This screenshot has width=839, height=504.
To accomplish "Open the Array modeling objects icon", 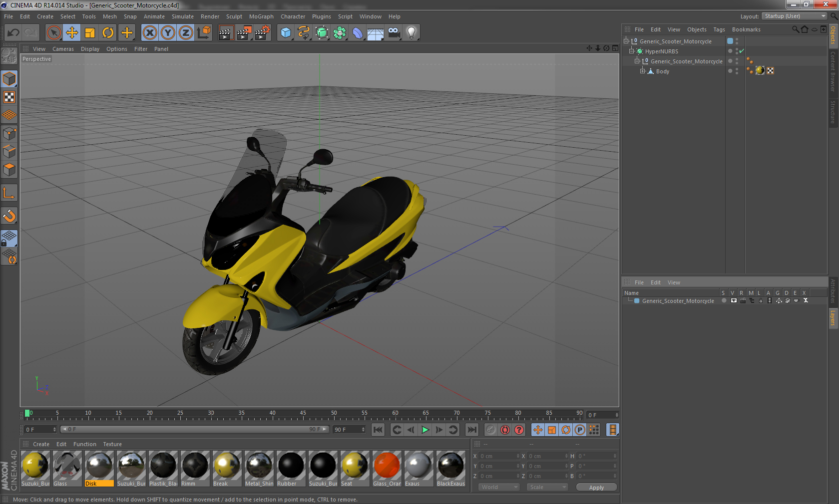I will (x=340, y=33).
